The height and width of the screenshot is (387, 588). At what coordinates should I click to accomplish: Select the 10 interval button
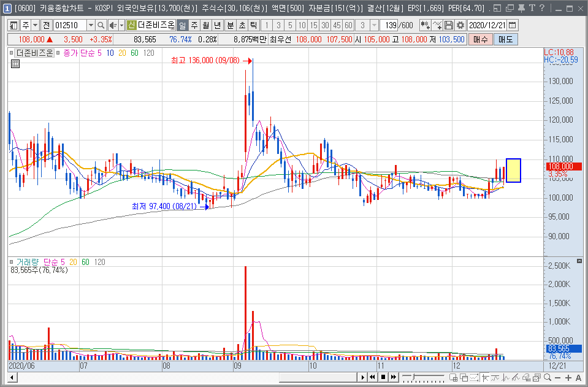(302, 25)
